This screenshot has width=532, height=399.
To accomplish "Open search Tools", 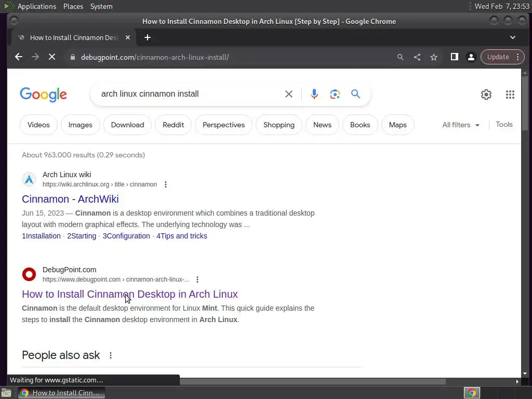I will click(504, 125).
